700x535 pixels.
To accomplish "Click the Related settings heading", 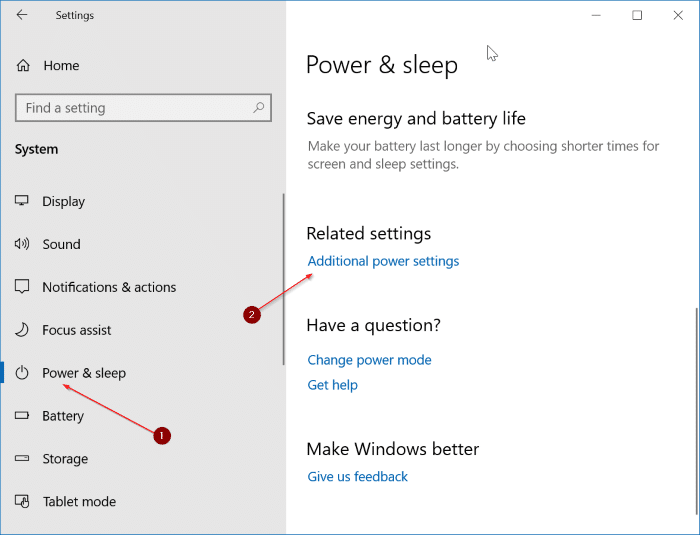I will pyautogui.click(x=369, y=234).
